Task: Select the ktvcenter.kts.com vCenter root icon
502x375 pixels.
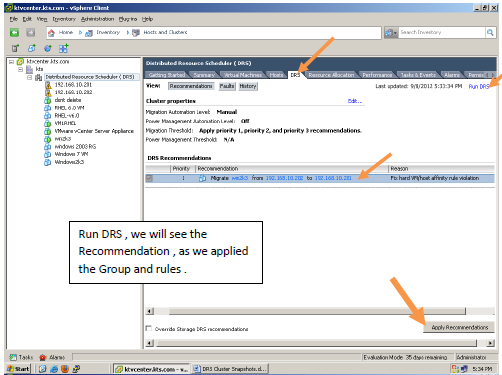Action: pyautogui.click(x=20, y=62)
